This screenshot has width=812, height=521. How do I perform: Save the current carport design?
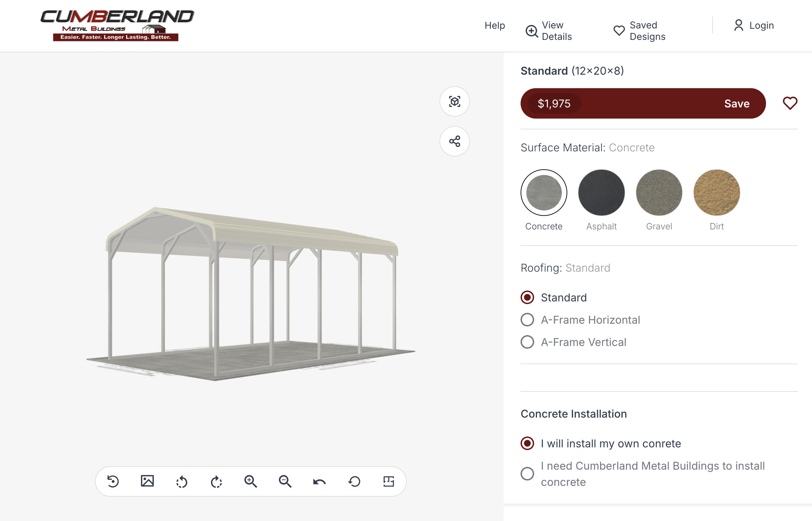pos(737,103)
